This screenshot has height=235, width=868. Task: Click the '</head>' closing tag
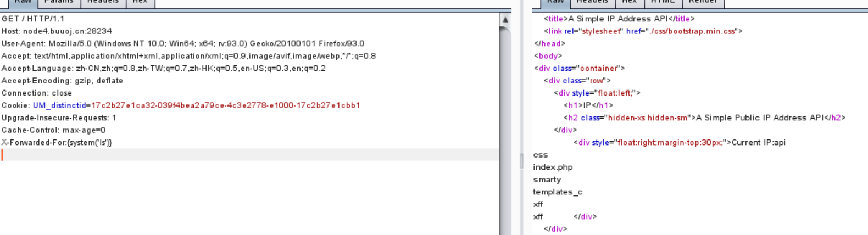[x=549, y=43]
